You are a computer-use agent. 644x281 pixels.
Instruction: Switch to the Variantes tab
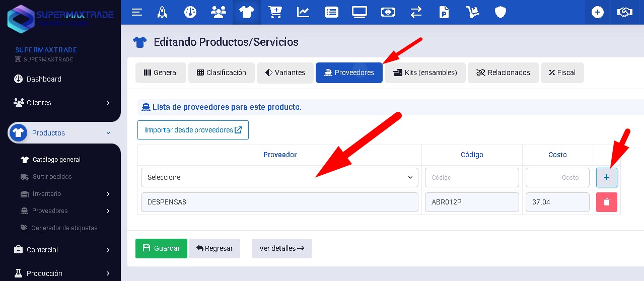click(x=285, y=73)
